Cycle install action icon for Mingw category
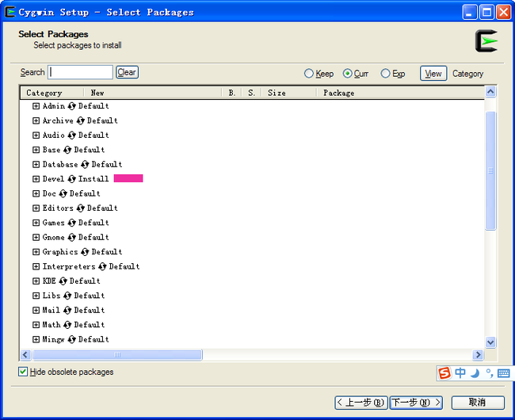Image resolution: width=515 pixels, height=420 pixels. (71, 339)
